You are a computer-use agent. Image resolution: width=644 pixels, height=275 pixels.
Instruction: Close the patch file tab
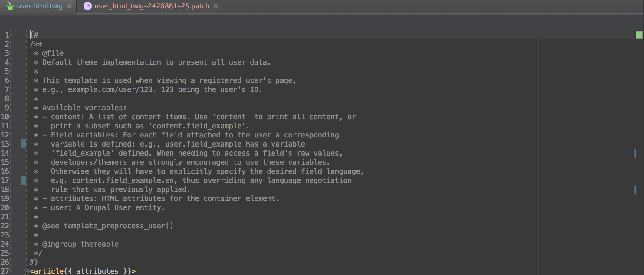point(216,6)
